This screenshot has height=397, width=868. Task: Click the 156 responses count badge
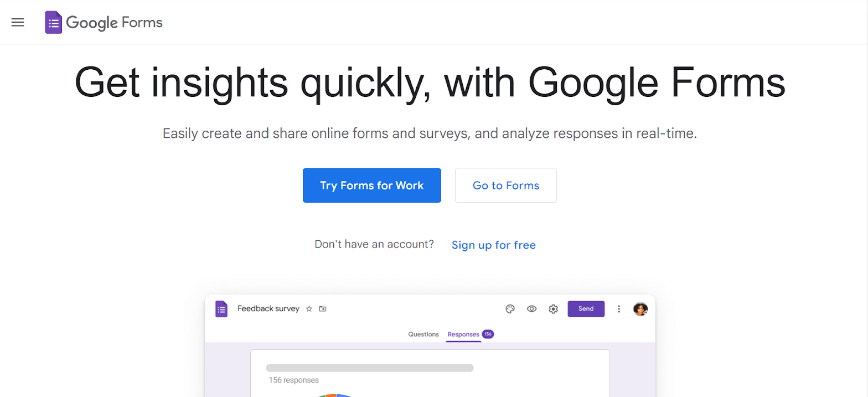488,334
